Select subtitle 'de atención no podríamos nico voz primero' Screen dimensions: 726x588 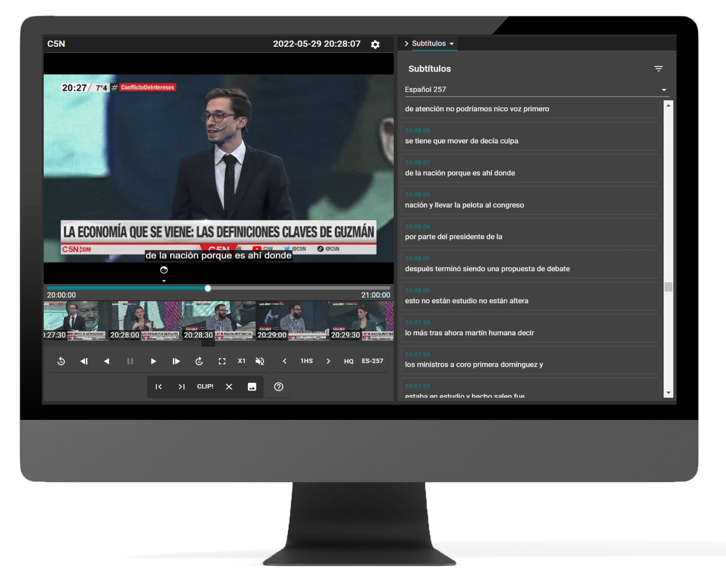530,109
